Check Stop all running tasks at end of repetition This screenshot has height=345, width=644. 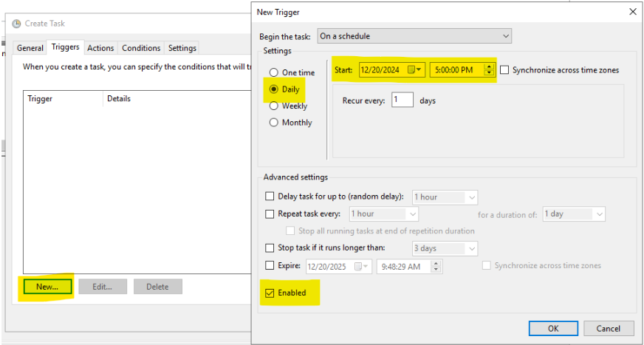click(x=290, y=230)
